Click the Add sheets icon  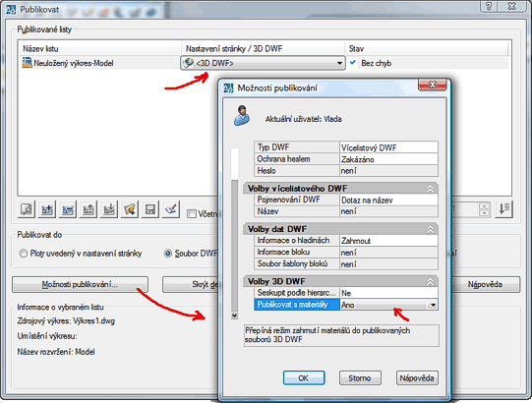tap(47, 209)
